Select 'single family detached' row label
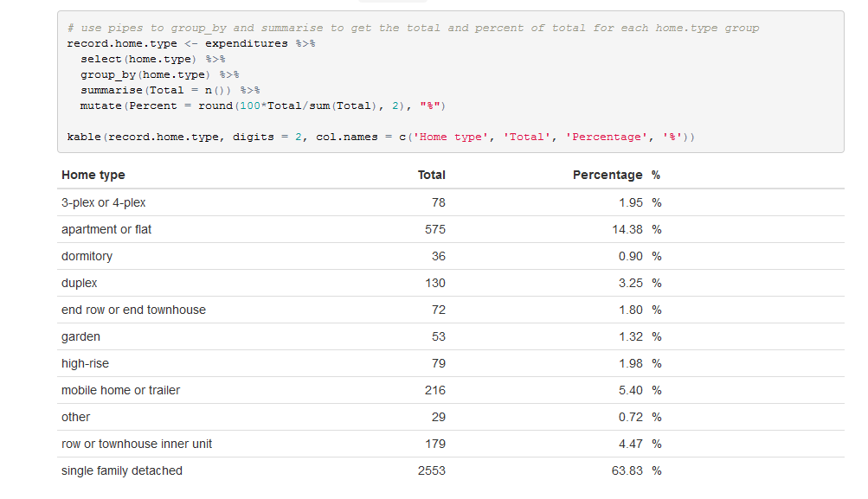The width and height of the screenshot is (868, 499). (122, 470)
